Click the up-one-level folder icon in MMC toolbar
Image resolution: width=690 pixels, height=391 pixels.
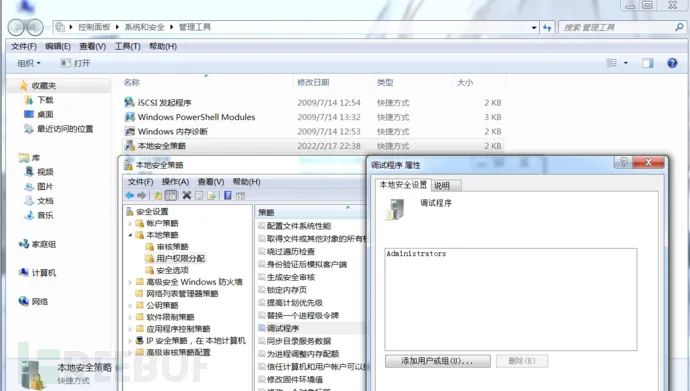[x=158, y=195]
